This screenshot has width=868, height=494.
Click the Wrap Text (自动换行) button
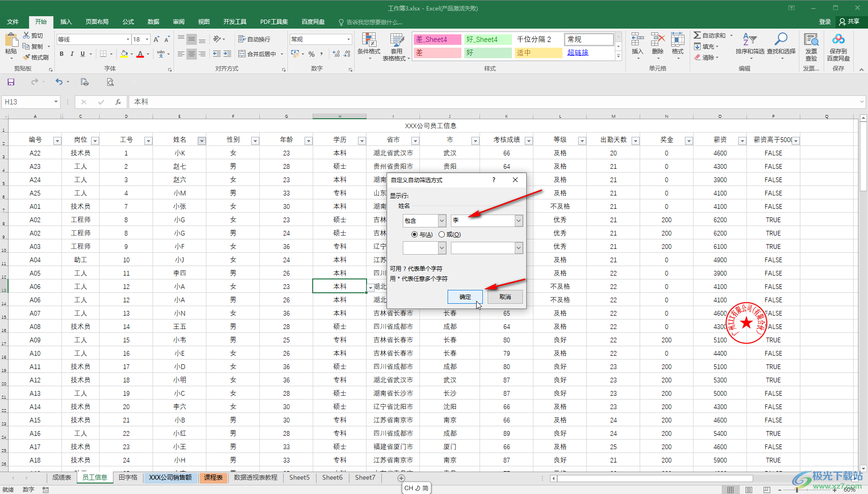254,39
